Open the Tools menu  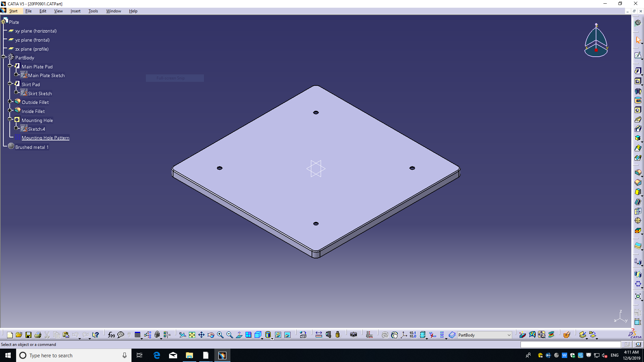click(93, 11)
